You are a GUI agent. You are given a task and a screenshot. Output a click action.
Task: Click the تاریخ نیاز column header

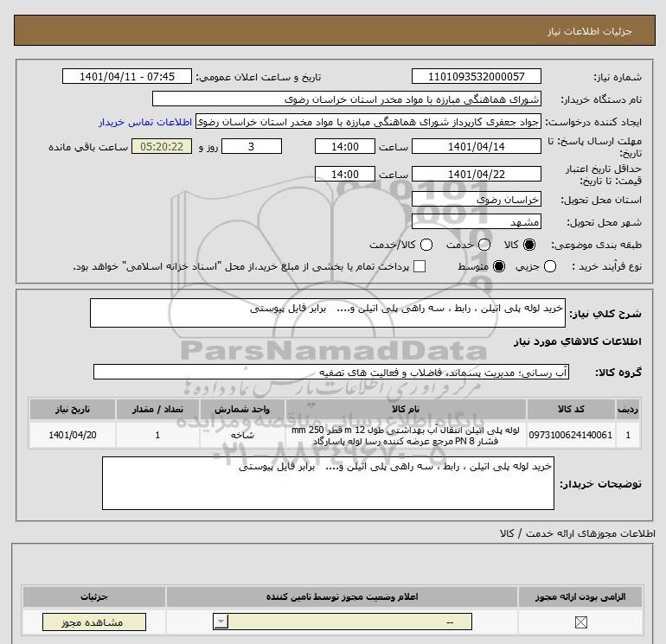click(x=72, y=409)
